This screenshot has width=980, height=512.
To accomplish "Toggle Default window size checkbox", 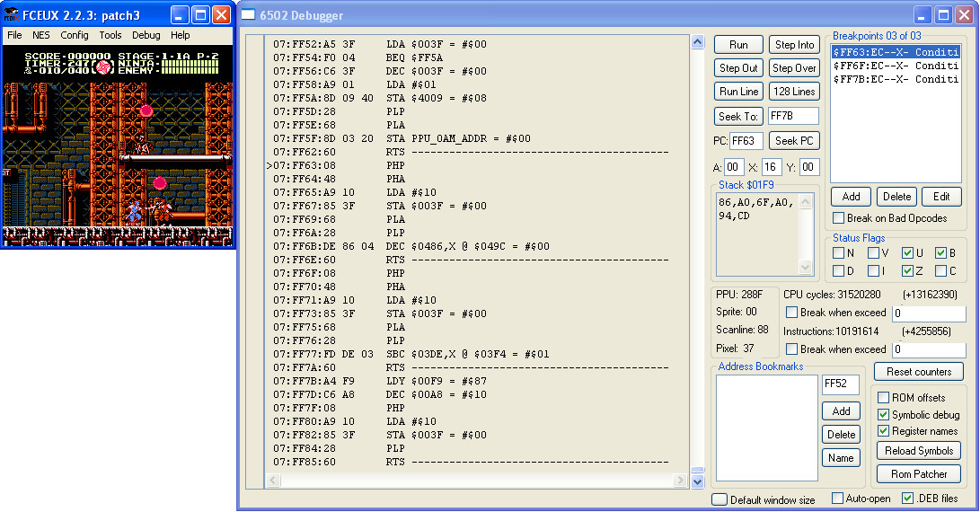I will point(720,499).
